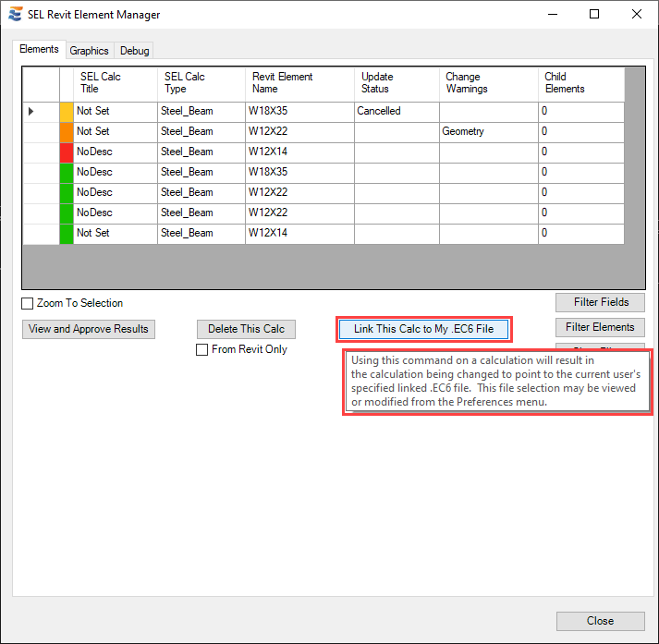Open Filter Fields options
659x644 pixels.
599,302
